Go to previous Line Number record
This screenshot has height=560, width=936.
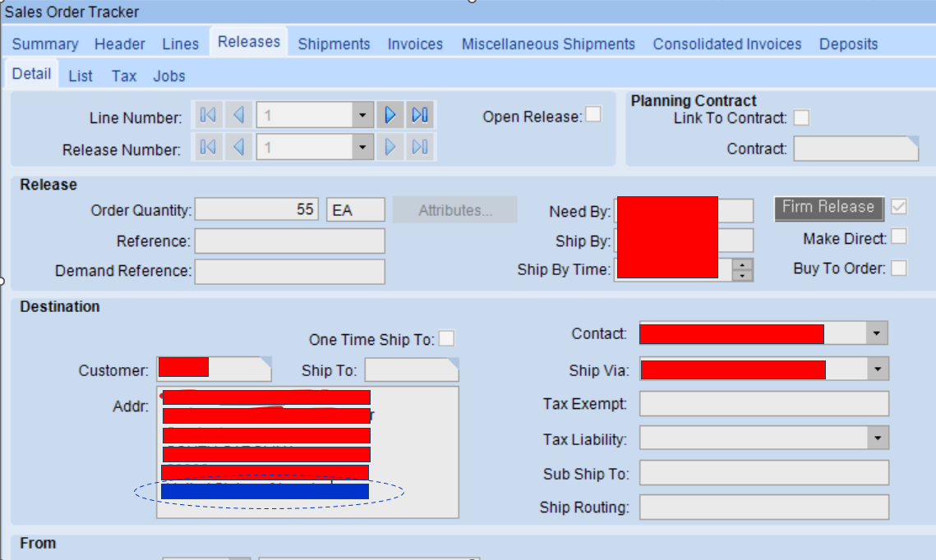pyautogui.click(x=239, y=115)
